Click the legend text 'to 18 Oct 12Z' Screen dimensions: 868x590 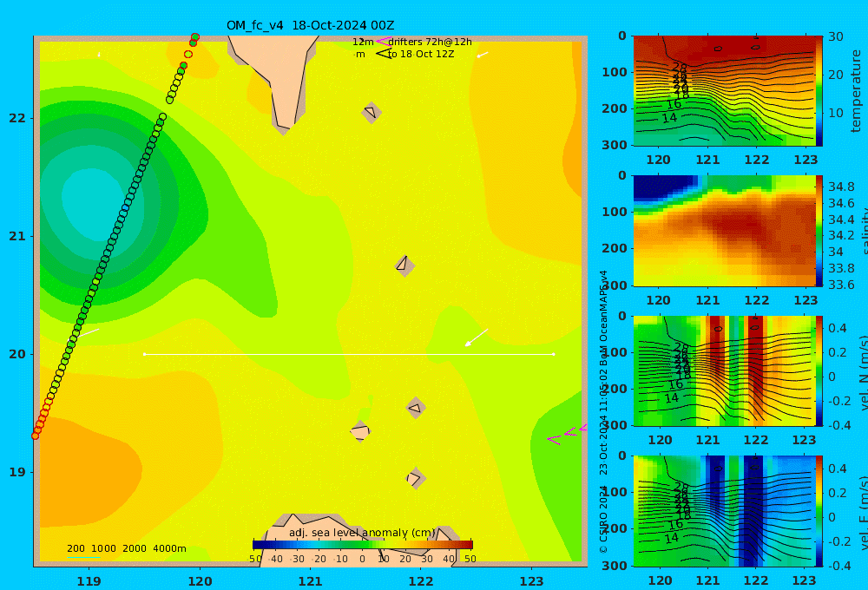[421, 54]
